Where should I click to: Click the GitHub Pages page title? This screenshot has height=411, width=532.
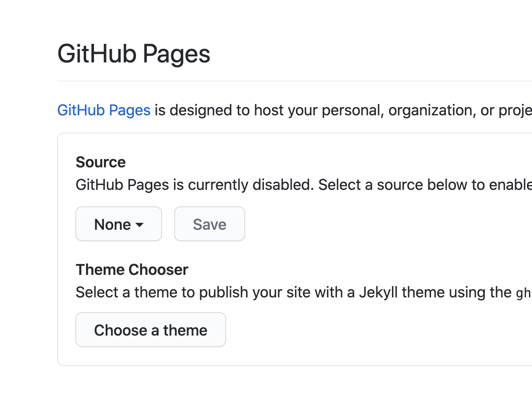click(134, 53)
